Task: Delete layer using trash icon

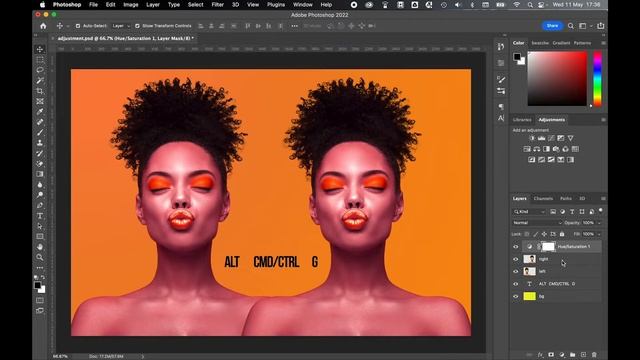Action: pyautogui.click(x=594, y=355)
